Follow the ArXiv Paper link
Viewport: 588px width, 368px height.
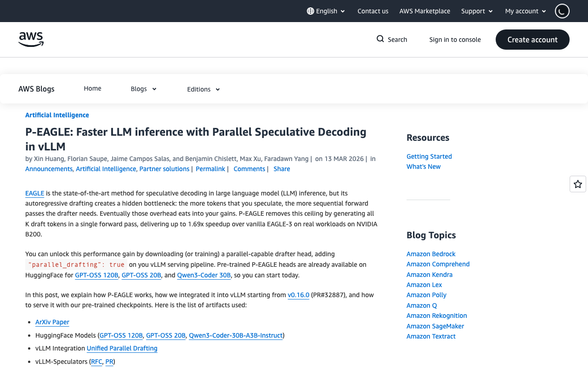52,322
